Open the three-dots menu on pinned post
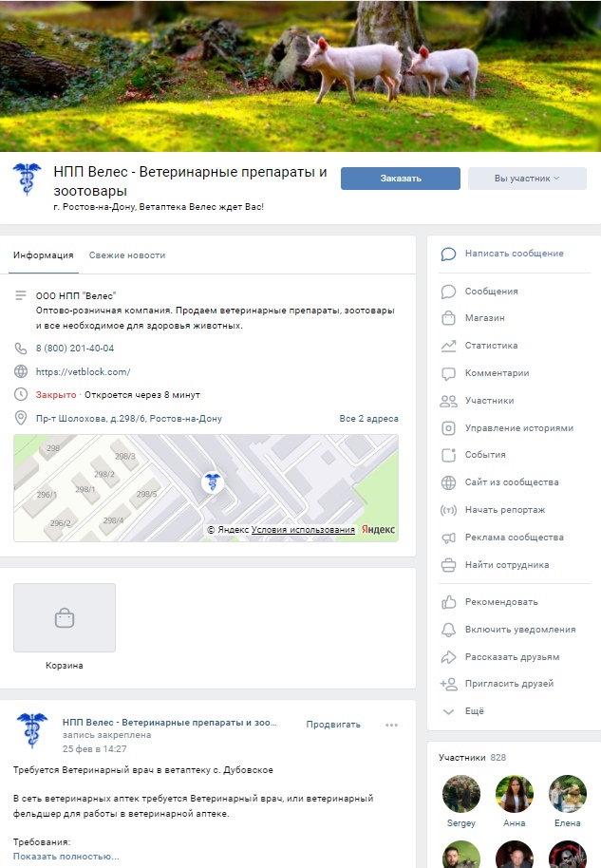 [x=391, y=725]
